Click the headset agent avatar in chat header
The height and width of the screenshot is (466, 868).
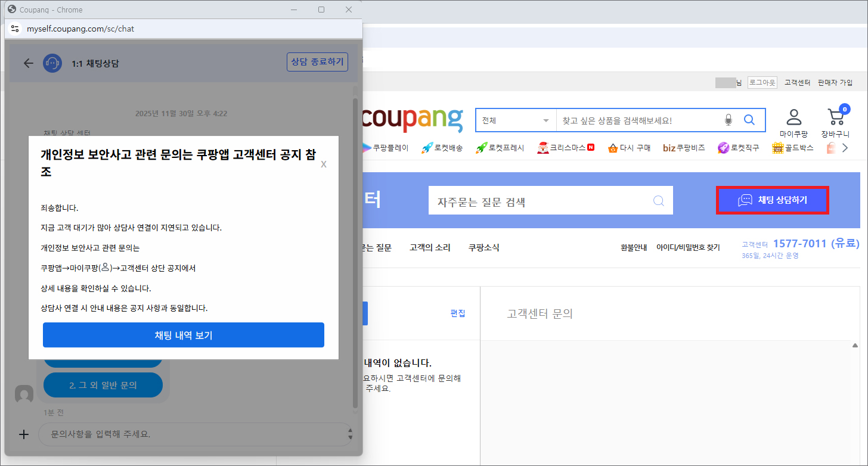(x=52, y=63)
